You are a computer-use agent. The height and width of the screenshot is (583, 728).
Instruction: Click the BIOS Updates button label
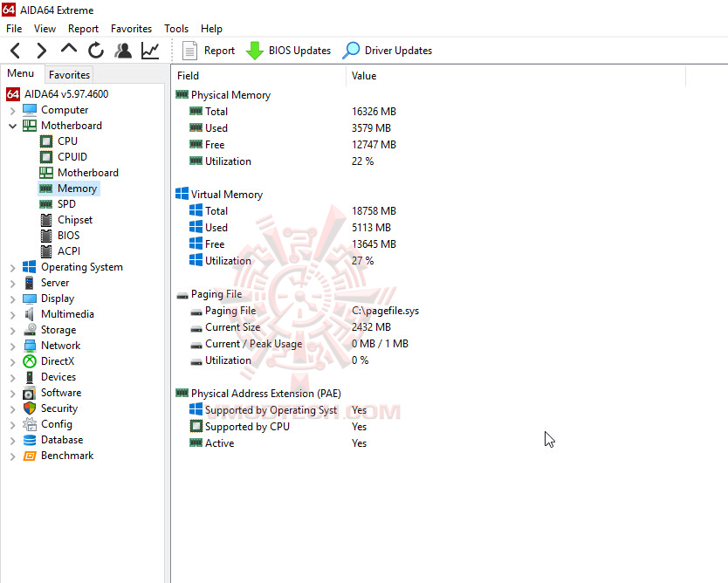point(299,51)
